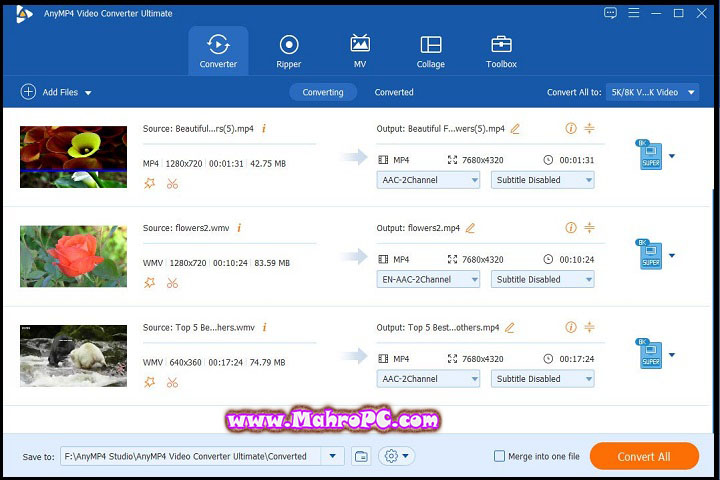Click the Source: flowers2.wmv label
720x480 pixels.
click(186, 228)
